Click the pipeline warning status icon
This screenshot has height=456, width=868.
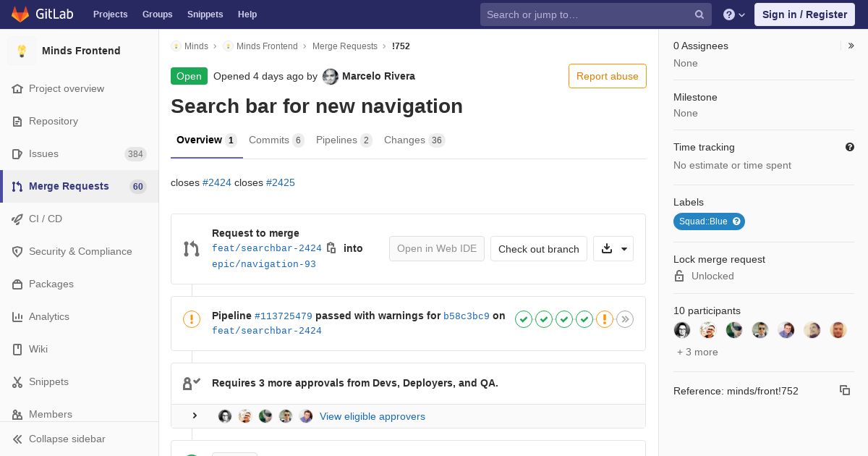click(192, 319)
